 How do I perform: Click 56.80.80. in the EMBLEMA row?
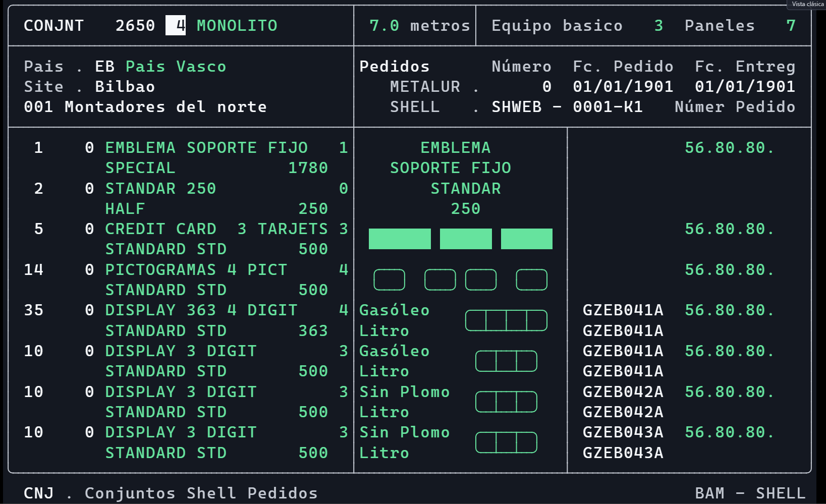tap(730, 148)
